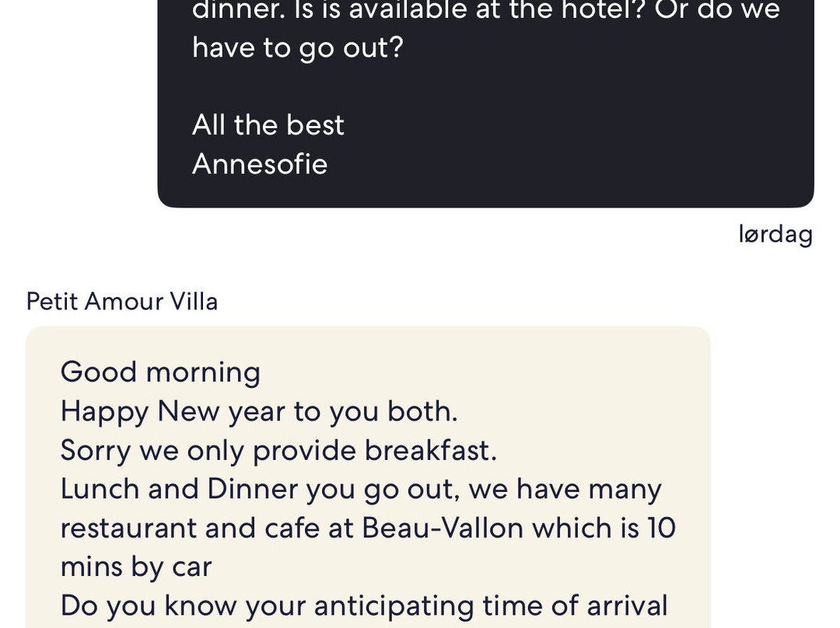
Task: Select the place name "Beau-Vallon"
Action: point(443,528)
